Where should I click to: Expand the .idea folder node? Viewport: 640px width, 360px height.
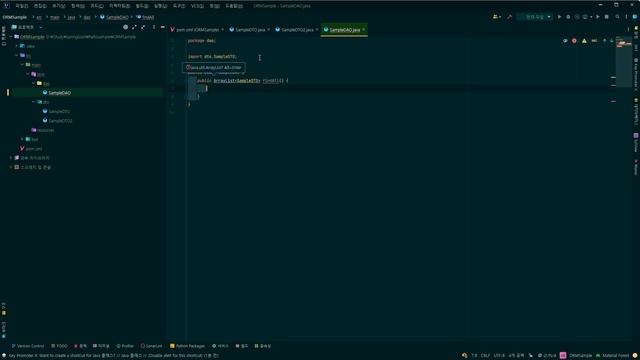(x=17, y=46)
